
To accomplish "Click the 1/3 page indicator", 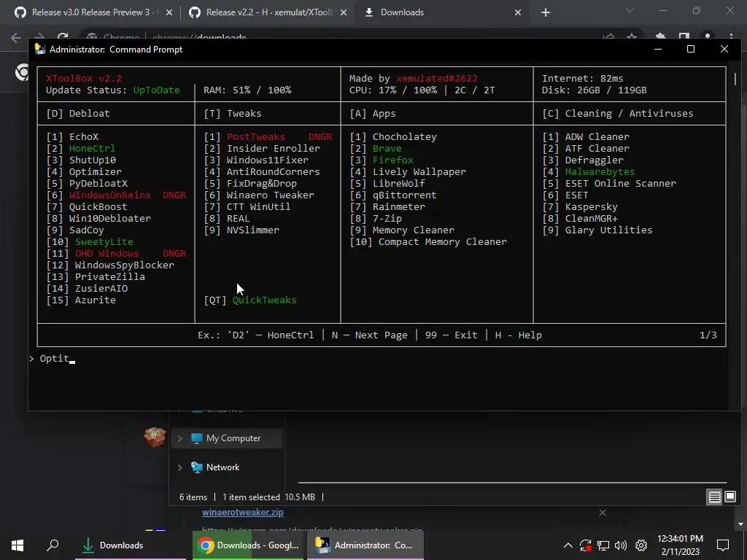I will [708, 335].
